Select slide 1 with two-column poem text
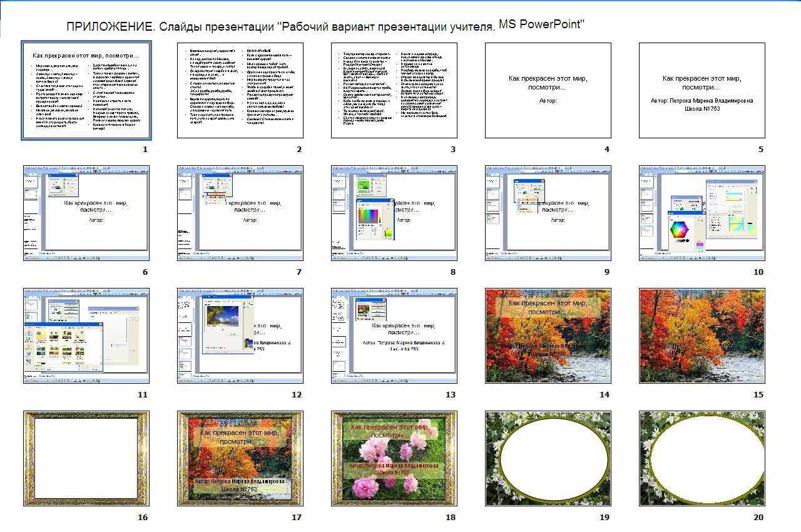This screenshot has height=532, width=801. click(86, 90)
